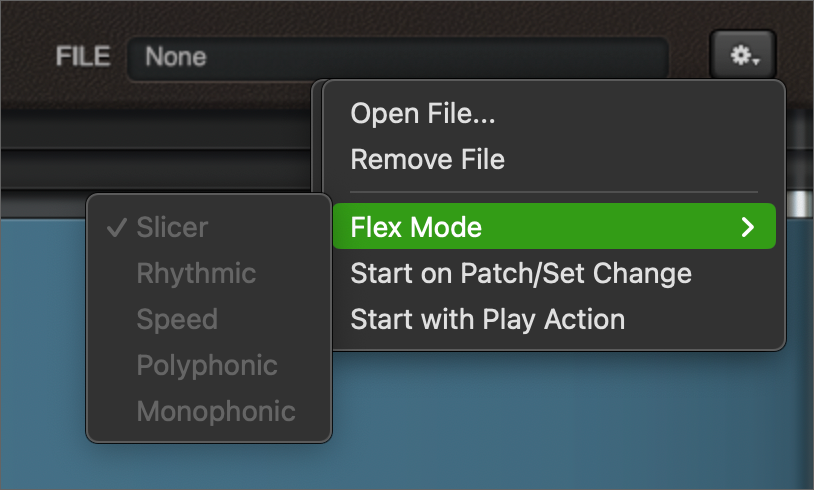Switch to Polyphonic flex mode
Screen dimensions: 814x490
[209, 365]
